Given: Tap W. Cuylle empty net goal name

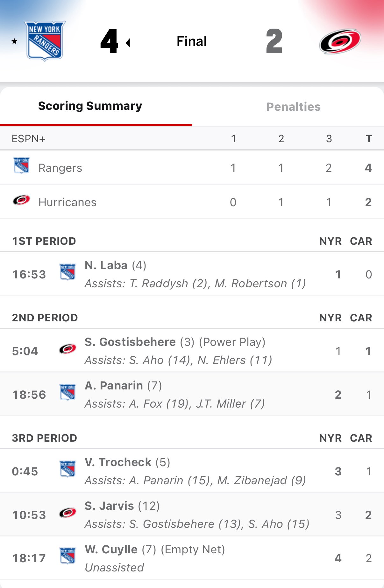Looking at the screenshot, I should click(111, 549).
